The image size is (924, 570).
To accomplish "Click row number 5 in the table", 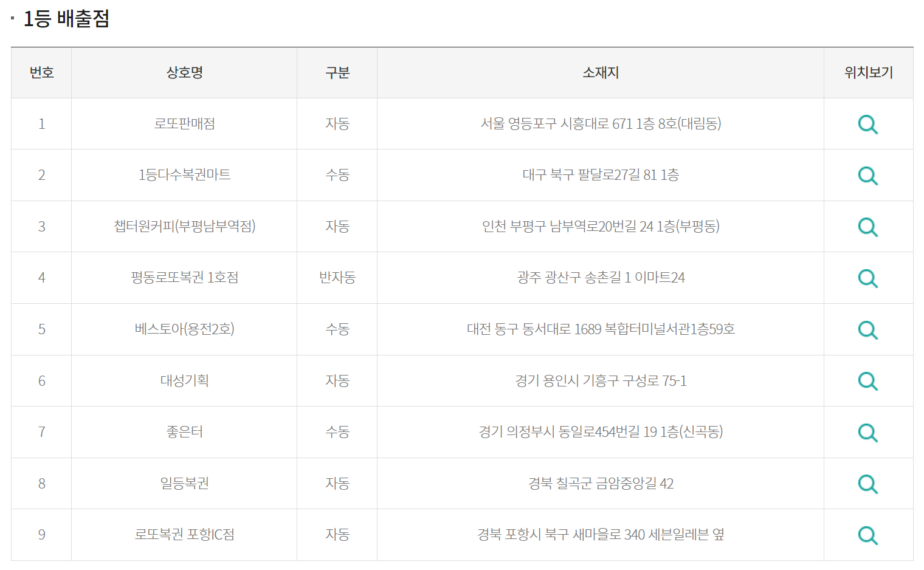I will click(41, 329).
